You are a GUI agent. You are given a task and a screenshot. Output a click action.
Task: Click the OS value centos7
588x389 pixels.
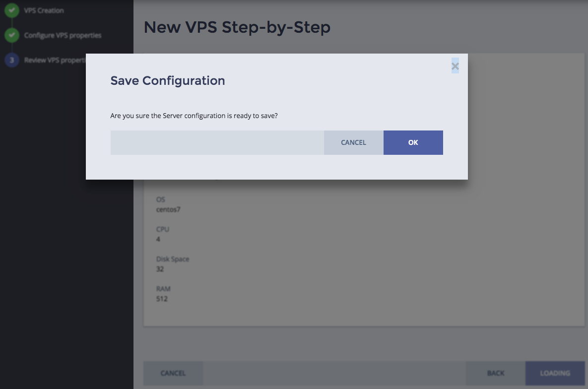[x=168, y=209]
